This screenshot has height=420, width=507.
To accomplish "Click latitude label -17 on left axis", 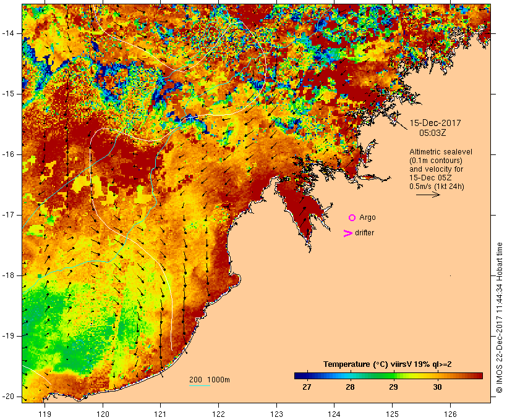I will (8, 215).
